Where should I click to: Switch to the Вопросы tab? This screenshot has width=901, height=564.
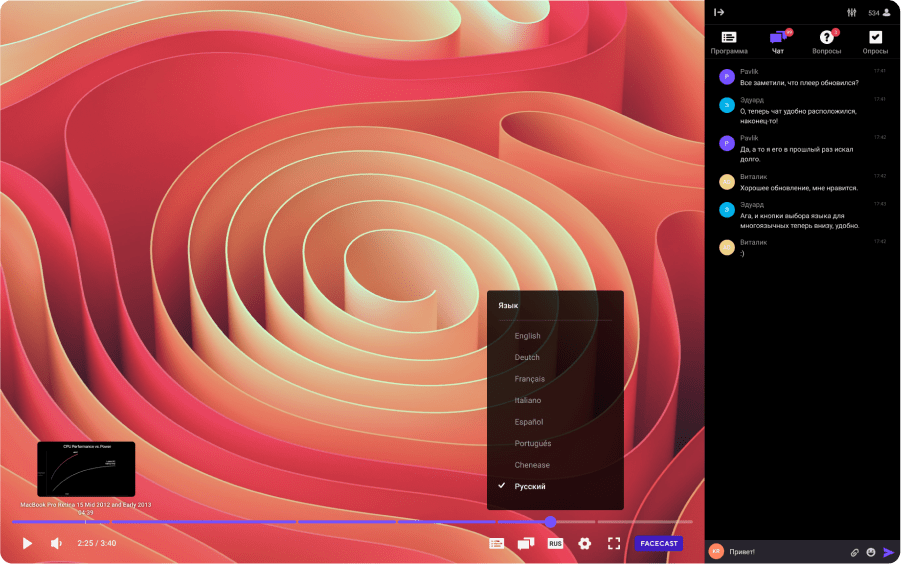point(826,41)
